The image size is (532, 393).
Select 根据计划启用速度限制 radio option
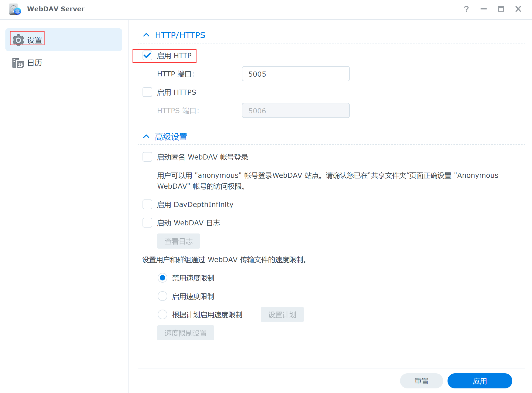162,315
